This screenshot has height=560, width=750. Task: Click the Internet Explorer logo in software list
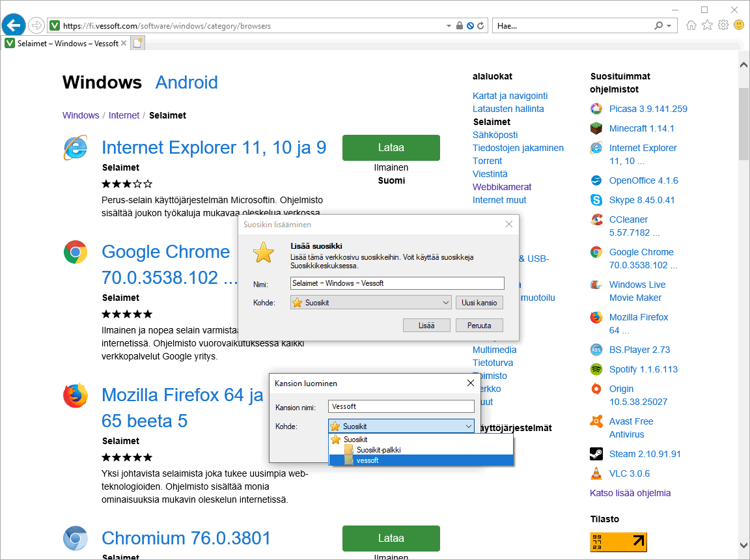76,148
